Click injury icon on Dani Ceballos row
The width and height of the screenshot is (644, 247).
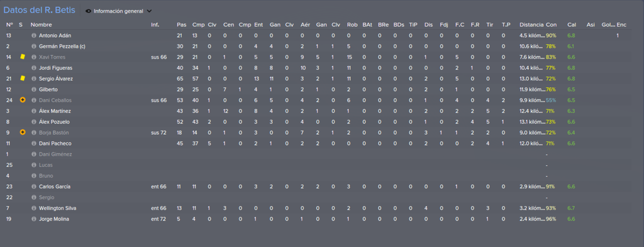[23, 100]
